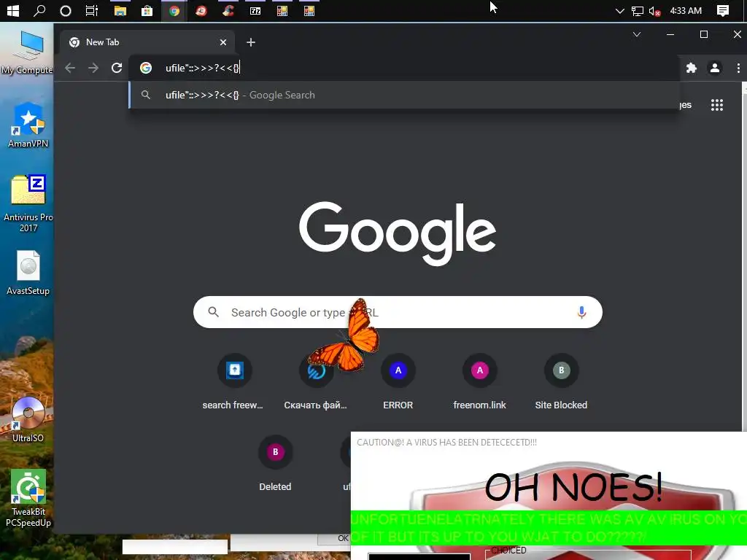Launch UltraISO desktop shortcut

point(28,419)
